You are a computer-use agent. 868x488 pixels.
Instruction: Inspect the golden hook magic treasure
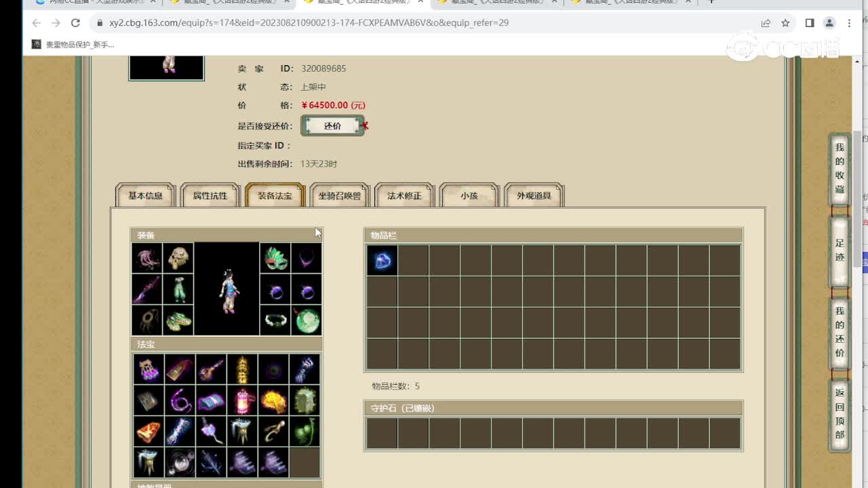click(x=273, y=432)
